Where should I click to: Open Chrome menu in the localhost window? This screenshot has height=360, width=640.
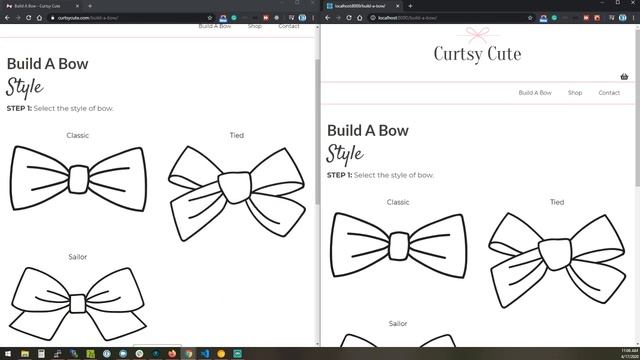click(633, 18)
